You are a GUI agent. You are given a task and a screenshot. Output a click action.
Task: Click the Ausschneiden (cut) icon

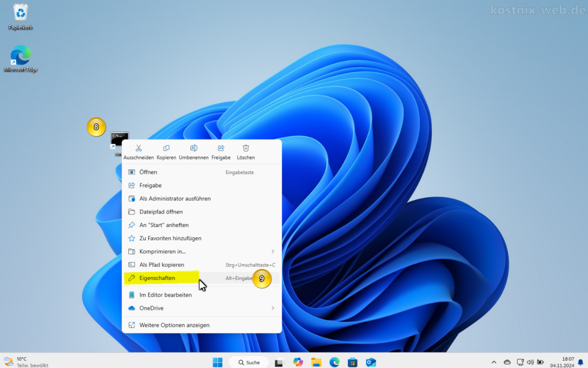click(x=139, y=149)
